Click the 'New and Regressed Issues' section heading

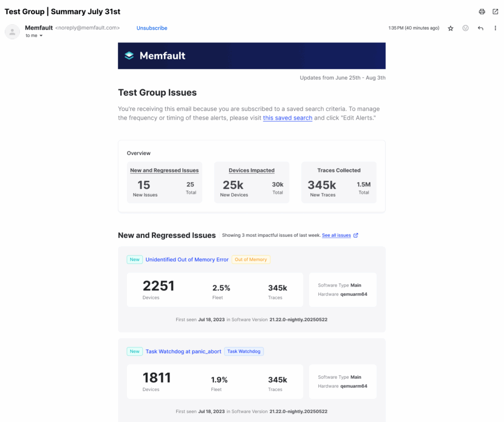(x=167, y=235)
